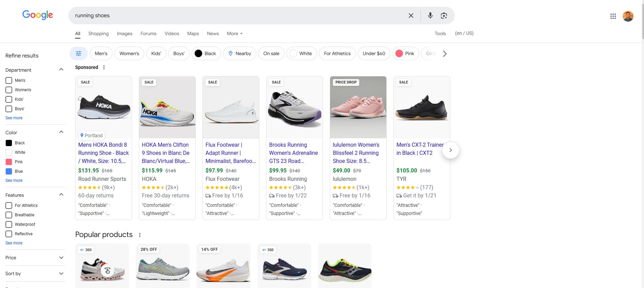Click the 3D rotate icon on the On shoe
The width and height of the screenshot is (644, 288).
(107, 270)
